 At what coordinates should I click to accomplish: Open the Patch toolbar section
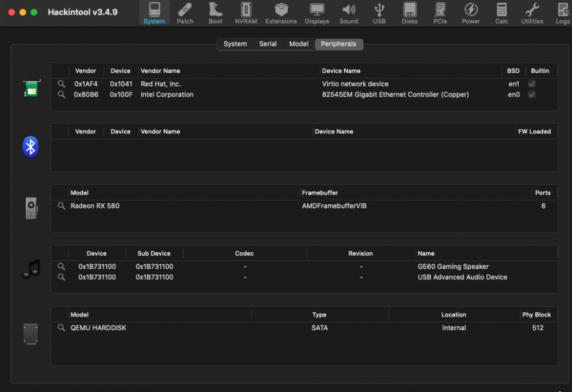[x=185, y=13]
